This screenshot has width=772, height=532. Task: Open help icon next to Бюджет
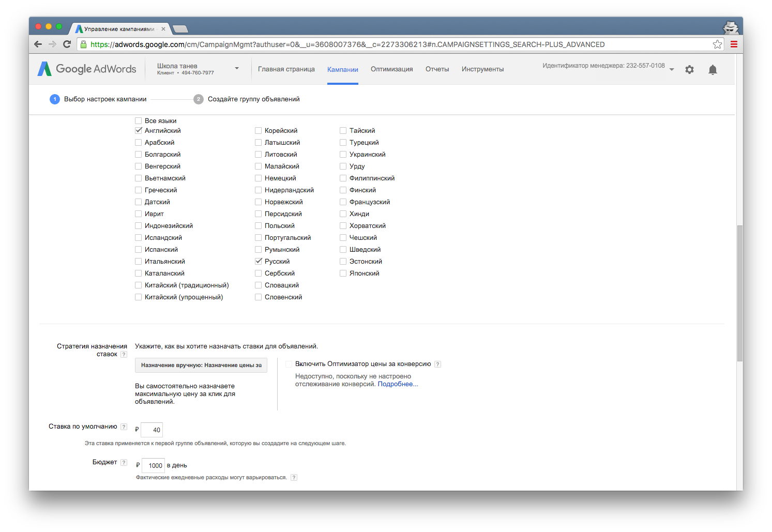(124, 463)
